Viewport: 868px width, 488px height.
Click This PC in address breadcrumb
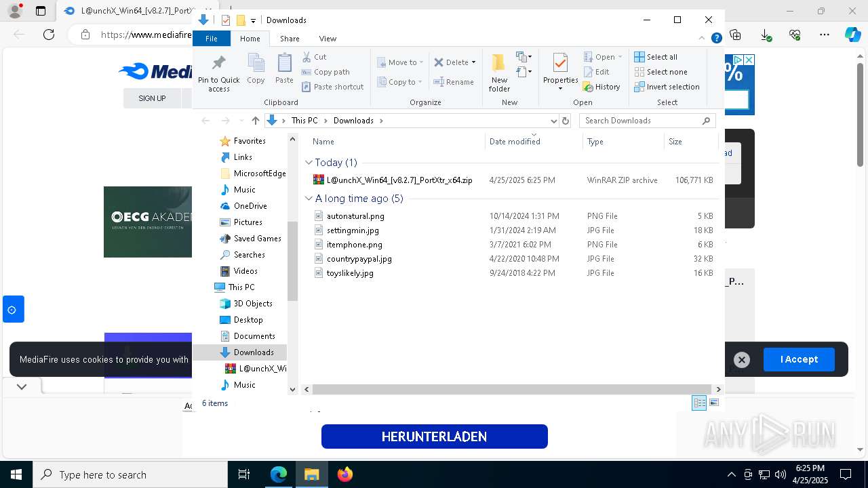click(304, 121)
